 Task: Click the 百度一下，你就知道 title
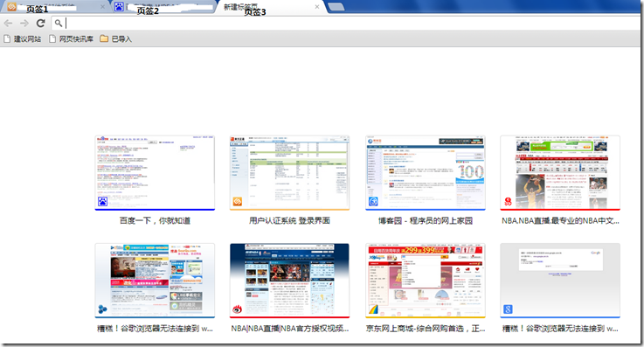tap(155, 220)
